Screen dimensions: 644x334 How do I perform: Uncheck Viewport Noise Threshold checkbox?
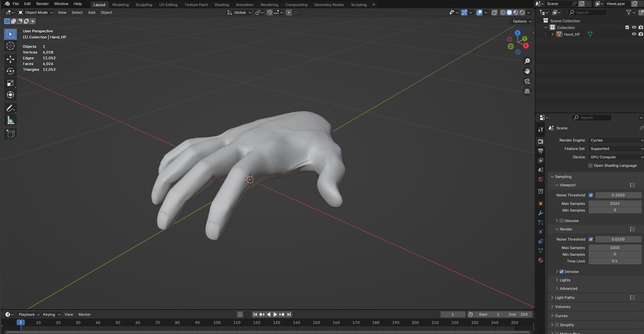pos(591,195)
